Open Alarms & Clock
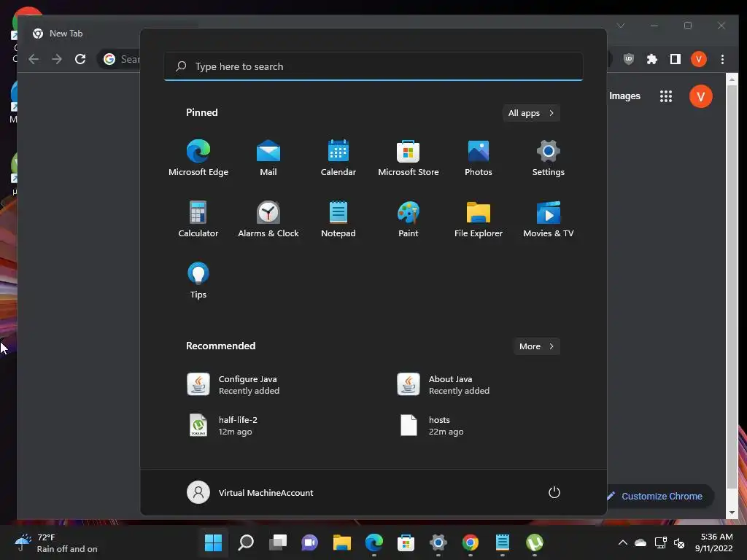Viewport: 747px width, 560px height. click(x=268, y=219)
